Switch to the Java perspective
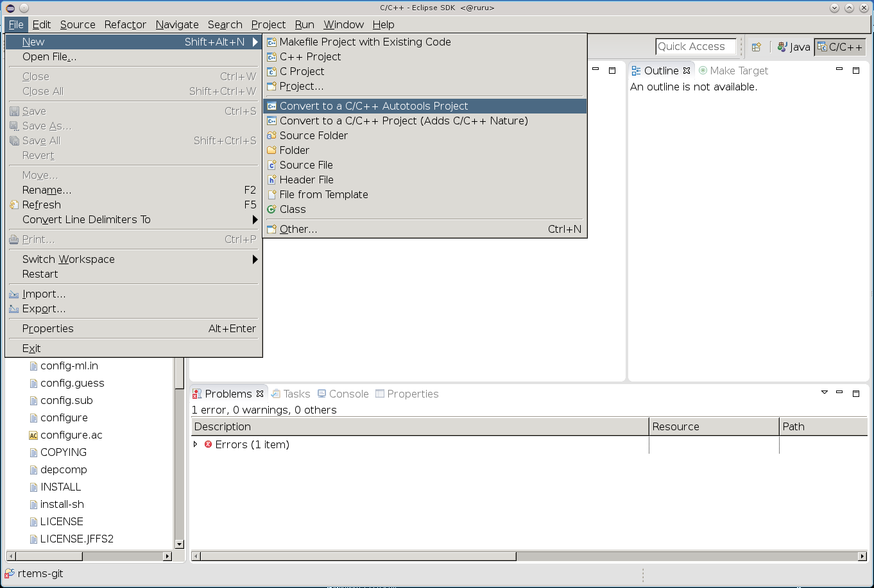Screen dimensions: 874x588 [794, 47]
